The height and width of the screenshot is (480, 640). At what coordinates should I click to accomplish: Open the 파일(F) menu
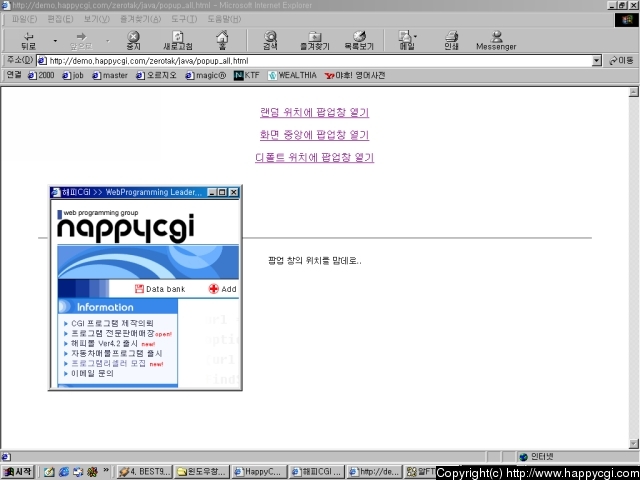(24, 19)
